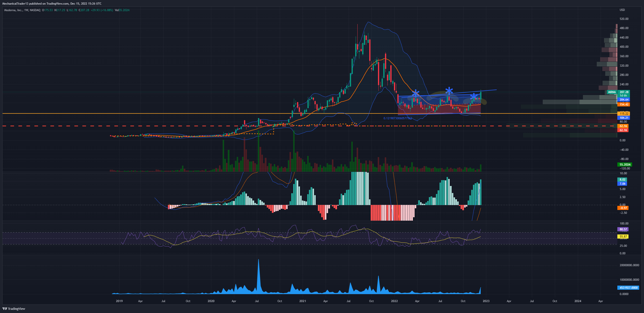Click the orange 154.42 price tag
Viewport: 644px width, 313px height.
[624, 104]
